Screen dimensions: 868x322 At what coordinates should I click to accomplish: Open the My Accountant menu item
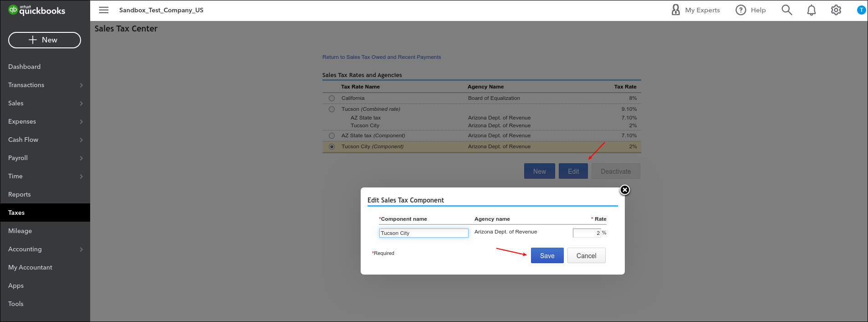(45, 267)
